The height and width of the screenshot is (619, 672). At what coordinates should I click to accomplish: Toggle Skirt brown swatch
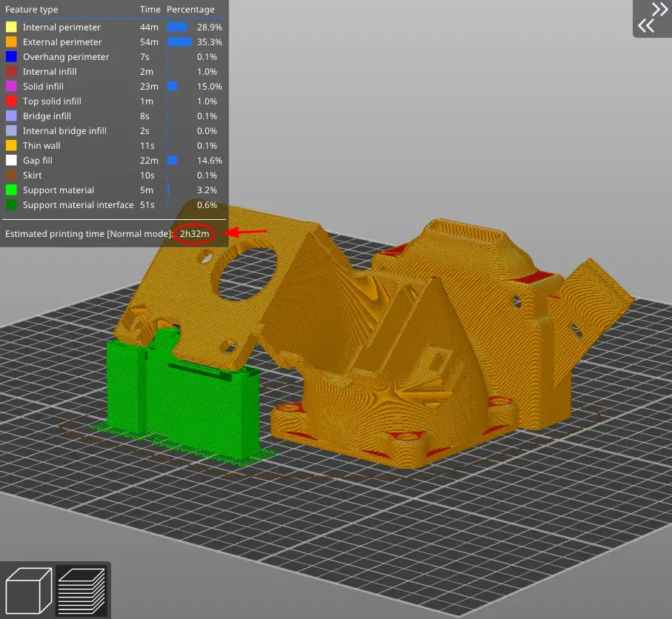tap(11, 175)
